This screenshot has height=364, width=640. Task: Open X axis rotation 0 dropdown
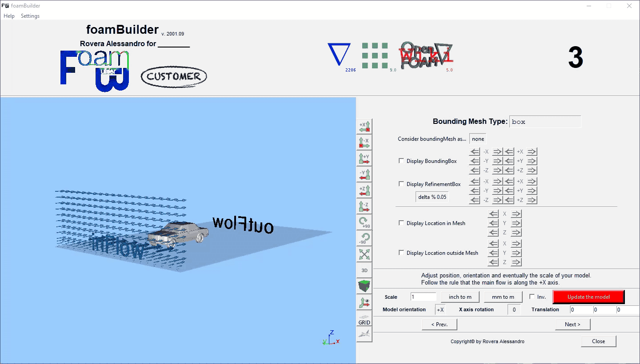click(514, 310)
